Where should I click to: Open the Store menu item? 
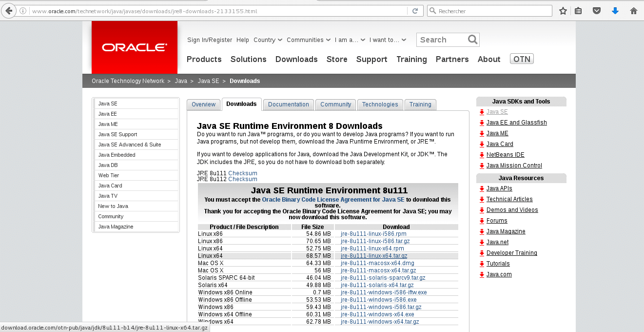337,59
